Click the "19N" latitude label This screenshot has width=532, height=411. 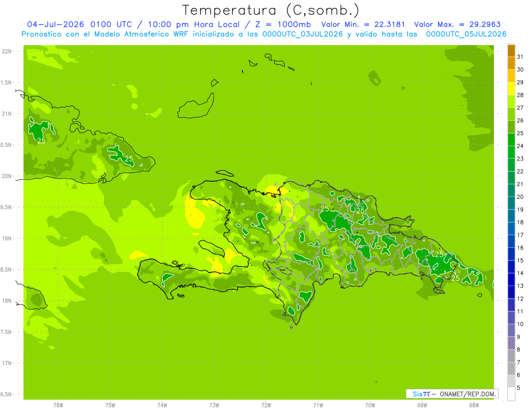pos(6,239)
